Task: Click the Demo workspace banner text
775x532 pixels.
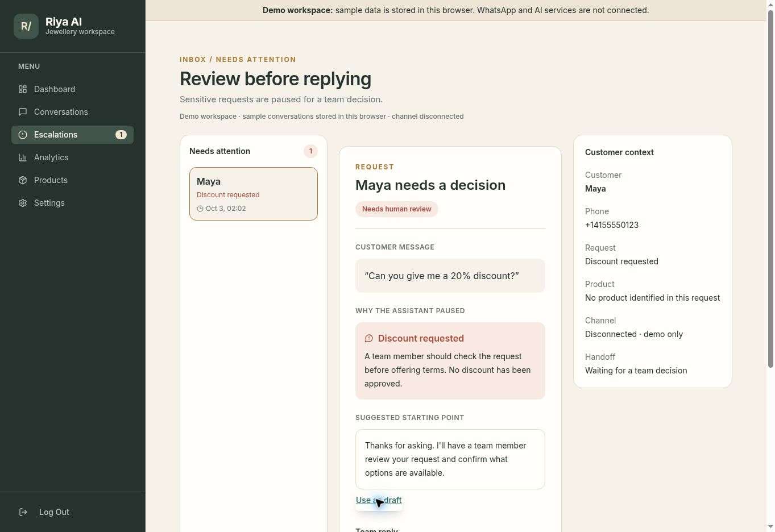Action: (455, 10)
